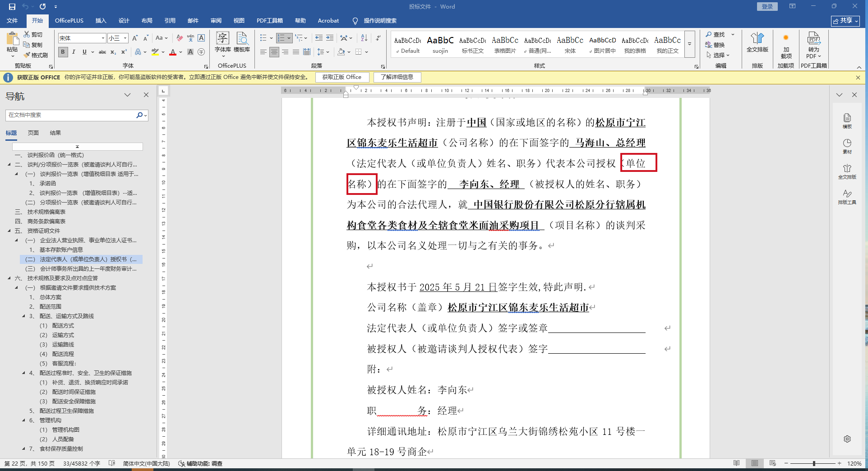Image resolution: width=868 pixels, height=471 pixels.
Task: Apply strikethrough with the abc icon
Action: click(x=102, y=52)
